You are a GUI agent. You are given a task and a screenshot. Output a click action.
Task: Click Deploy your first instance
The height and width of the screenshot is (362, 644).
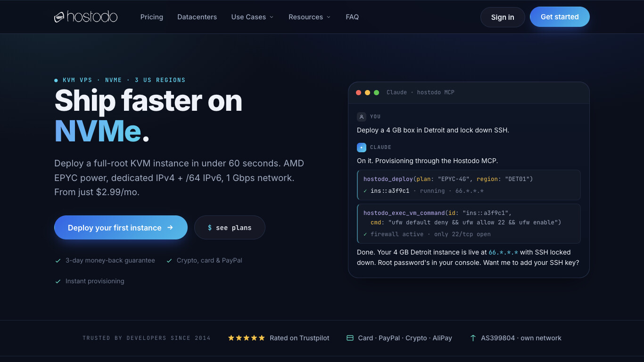[121, 227]
